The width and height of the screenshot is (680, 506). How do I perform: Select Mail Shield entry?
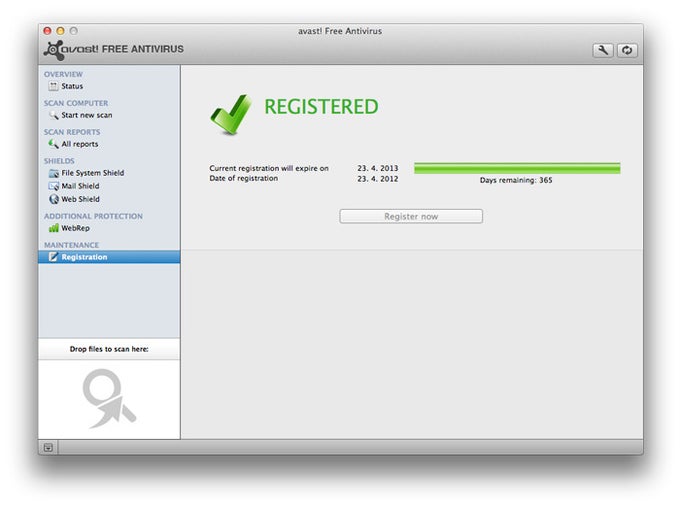[x=109, y=186]
